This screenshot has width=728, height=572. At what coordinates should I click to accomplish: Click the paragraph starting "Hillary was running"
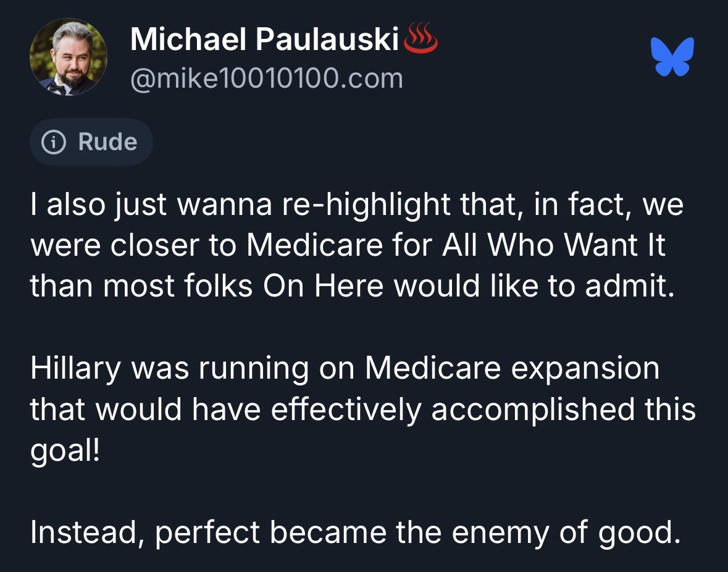tap(363, 409)
